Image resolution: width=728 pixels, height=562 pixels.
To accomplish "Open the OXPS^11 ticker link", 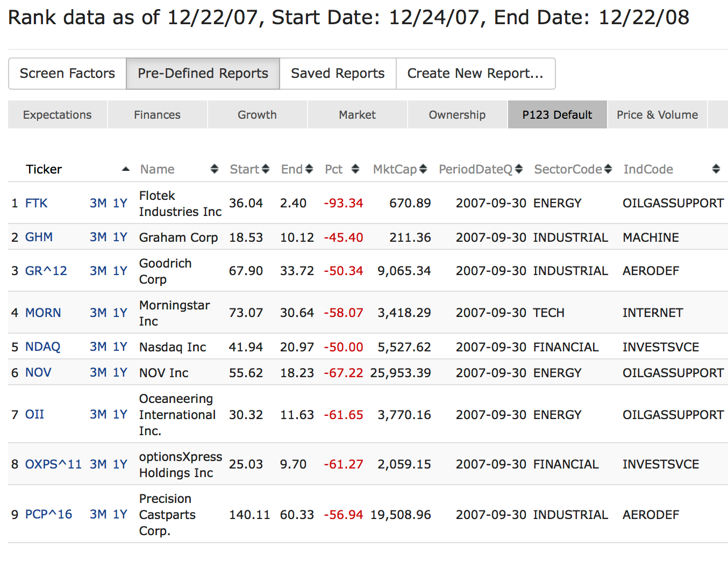I will tap(54, 464).
